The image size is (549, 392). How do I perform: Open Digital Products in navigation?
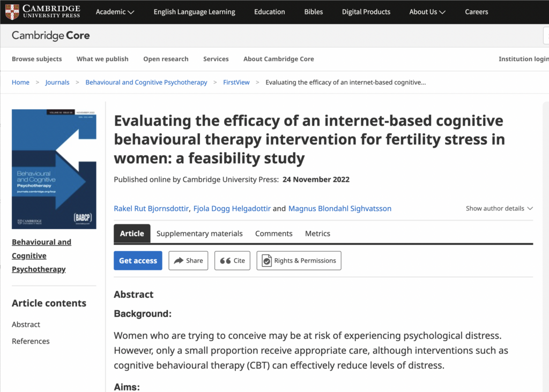click(x=366, y=12)
